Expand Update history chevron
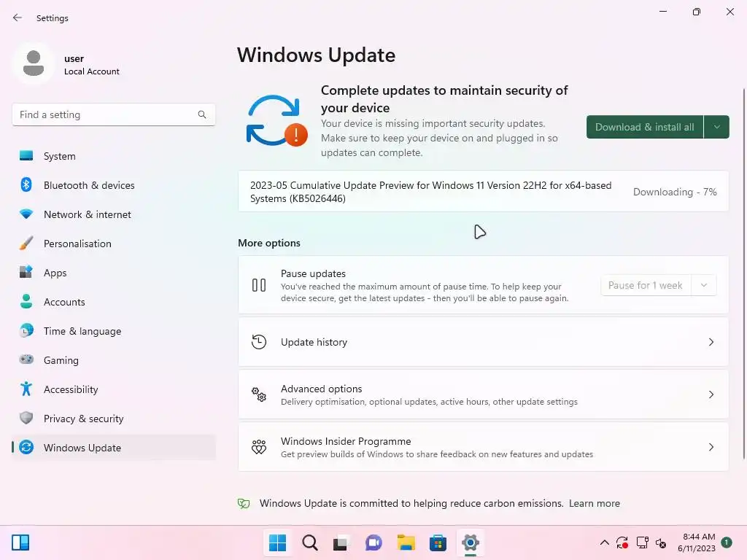Screen dimensions: 747x560 coord(711,342)
